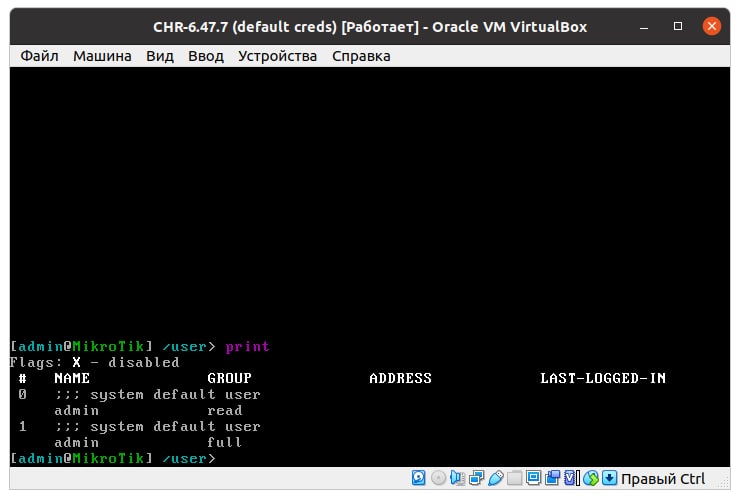Maximize the VirtualBox window
The height and width of the screenshot is (499, 740).
pos(678,26)
